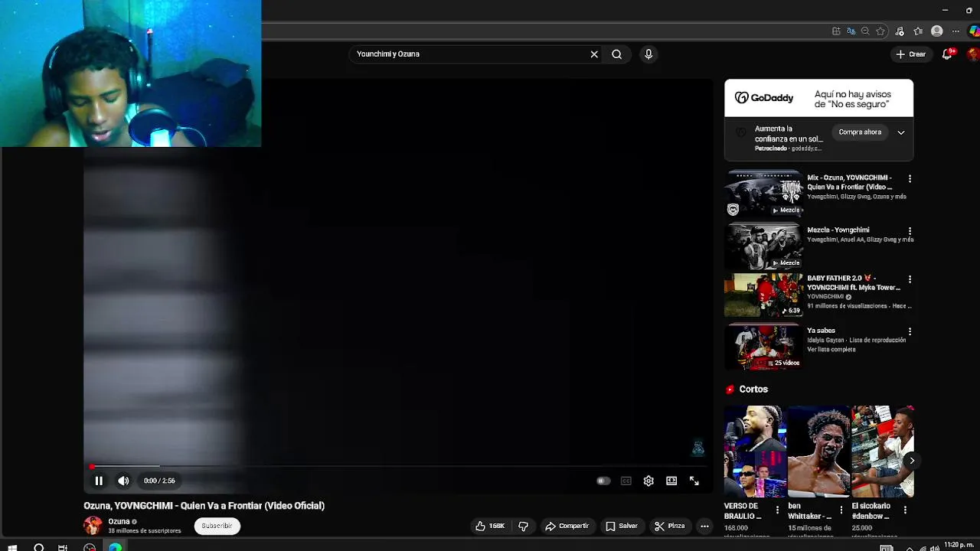
Task: Open the GoDaddy ad banner
Action: click(818, 98)
